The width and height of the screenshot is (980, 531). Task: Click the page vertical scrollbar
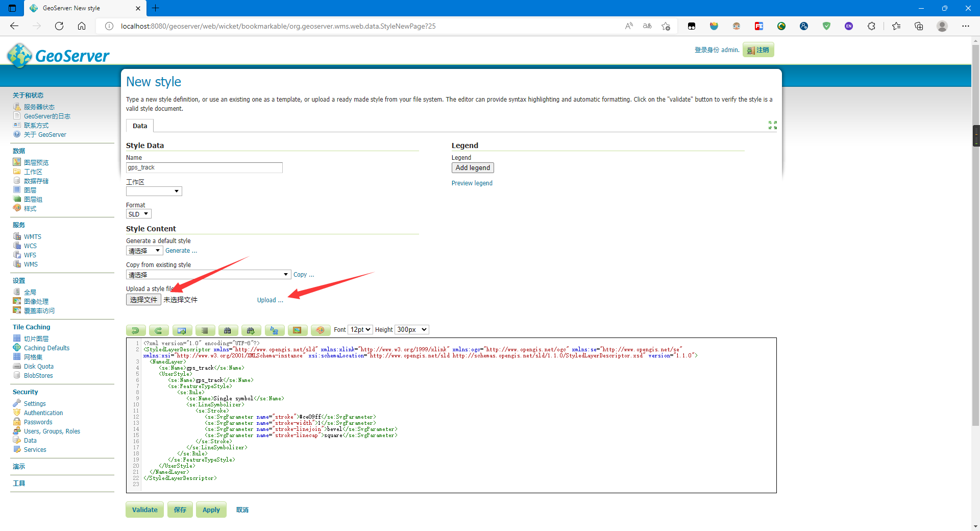coord(975,235)
